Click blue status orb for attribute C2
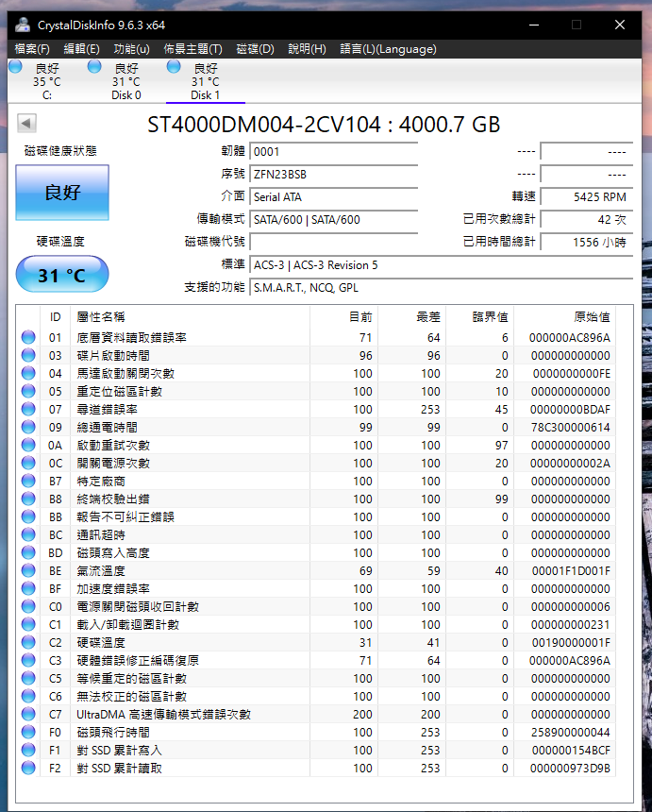 (x=28, y=643)
